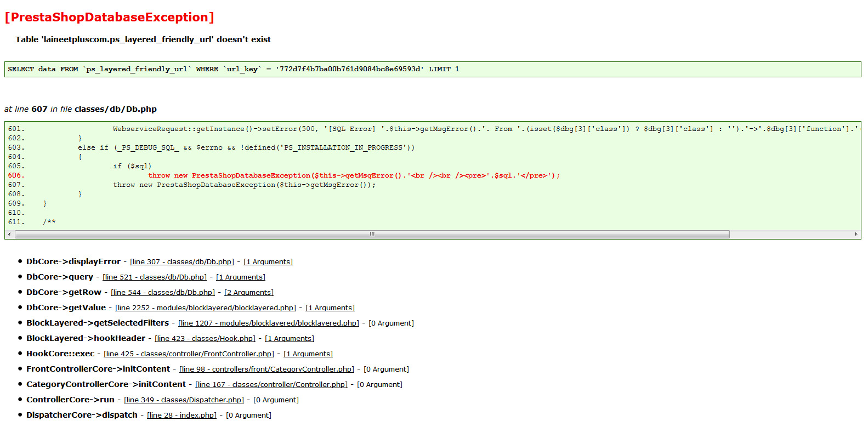The image size is (868, 427).
Task: Click the "/**" comment on line 611
Action: (x=49, y=222)
